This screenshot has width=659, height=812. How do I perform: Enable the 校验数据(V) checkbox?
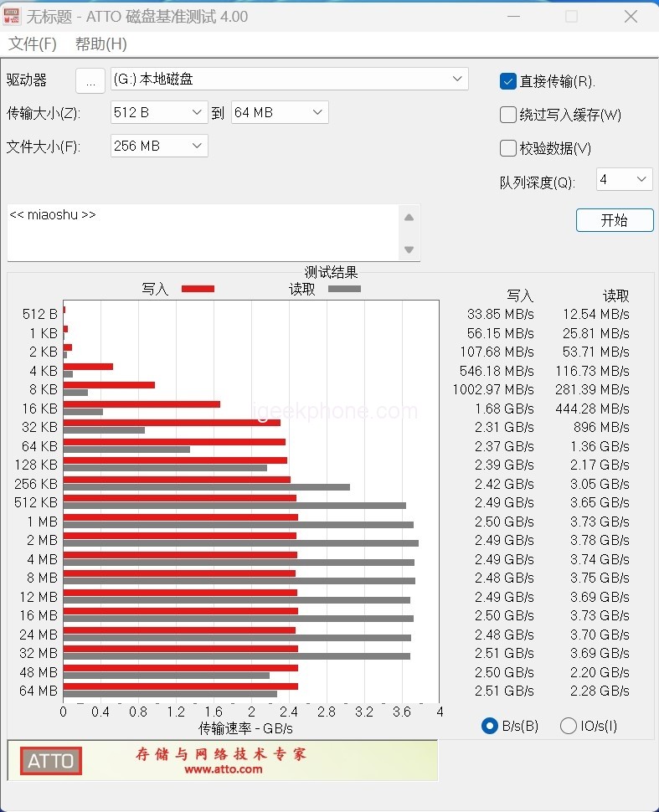click(507, 148)
